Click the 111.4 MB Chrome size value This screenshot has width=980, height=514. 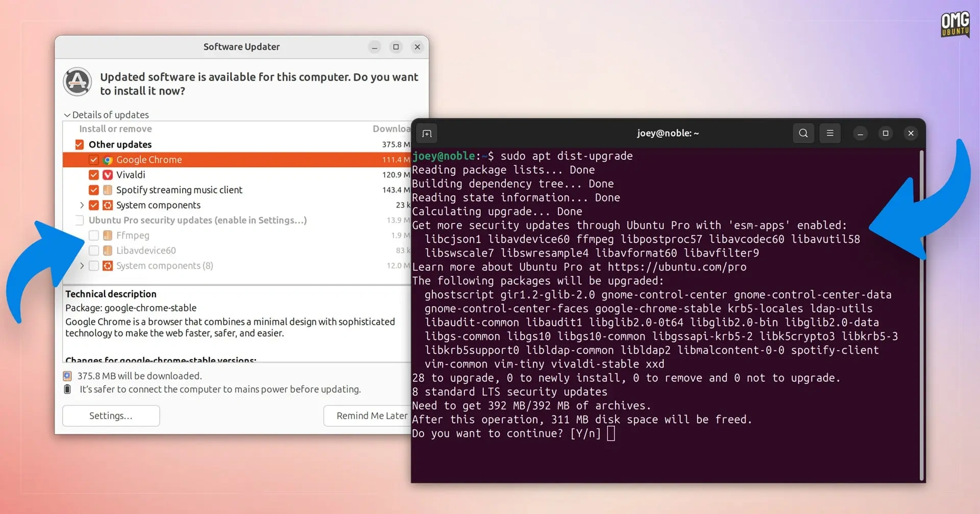point(396,160)
